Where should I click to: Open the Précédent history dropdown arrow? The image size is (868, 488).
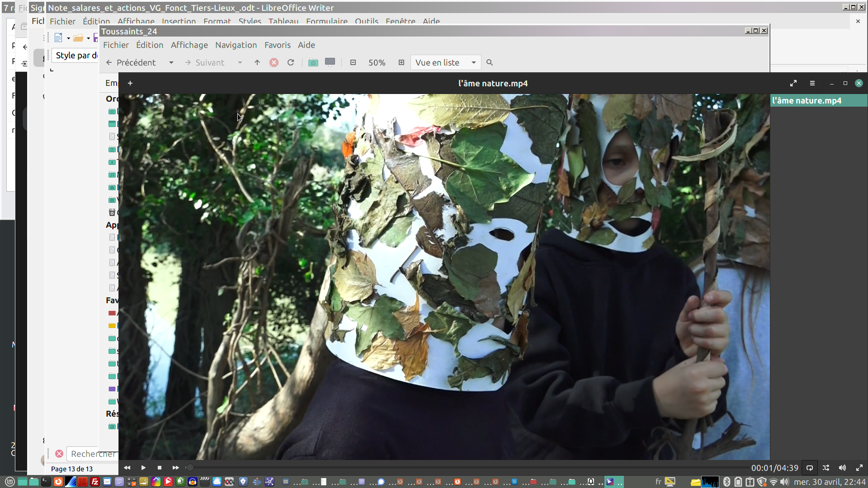pyautogui.click(x=171, y=63)
